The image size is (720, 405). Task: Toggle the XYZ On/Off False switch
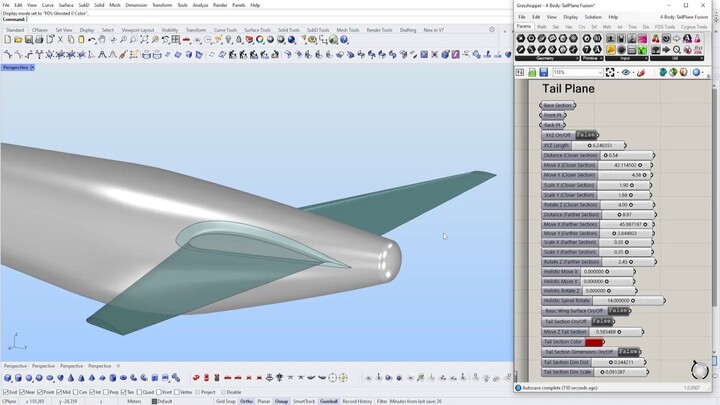[x=586, y=135]
